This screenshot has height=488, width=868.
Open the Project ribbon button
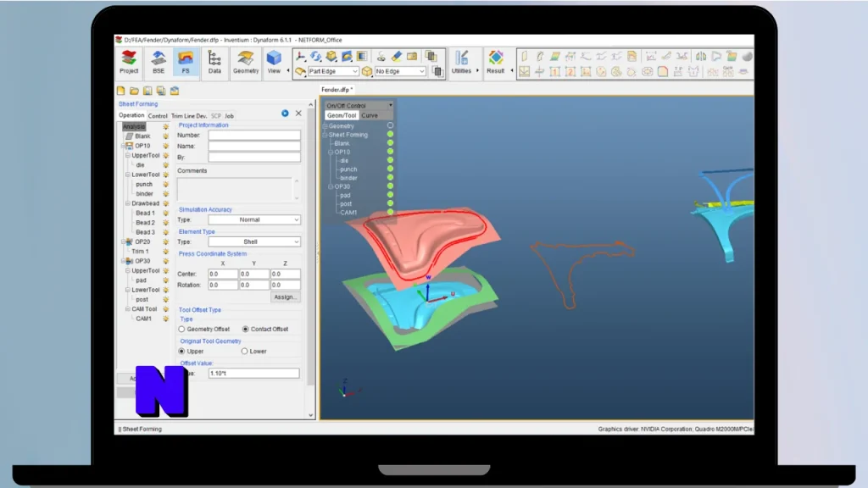(x=129, y=61)
